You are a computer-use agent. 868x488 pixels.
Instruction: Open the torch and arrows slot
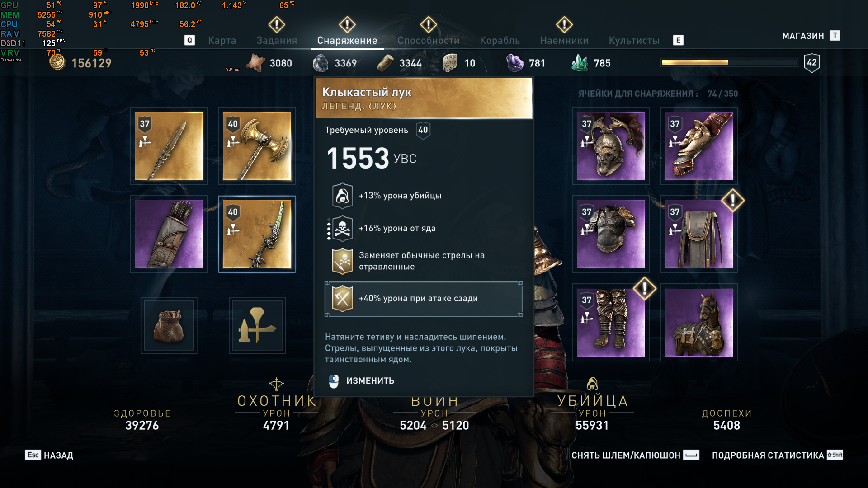coord(257,325)
